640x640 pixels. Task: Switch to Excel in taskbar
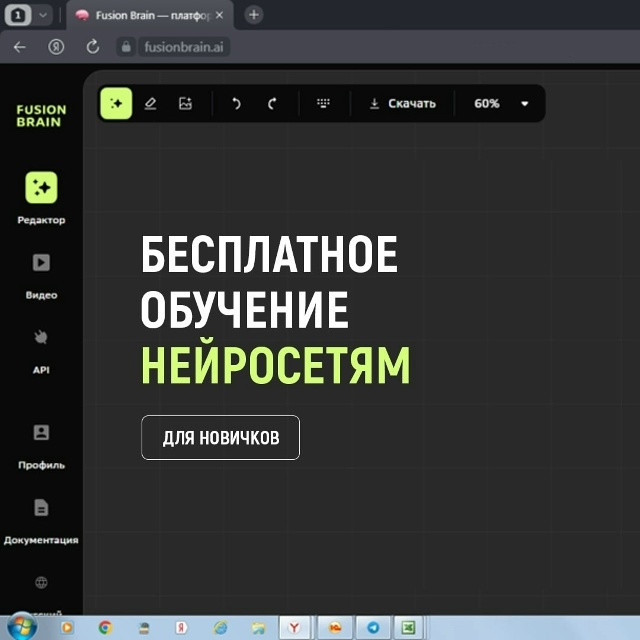tap(409, 627)
